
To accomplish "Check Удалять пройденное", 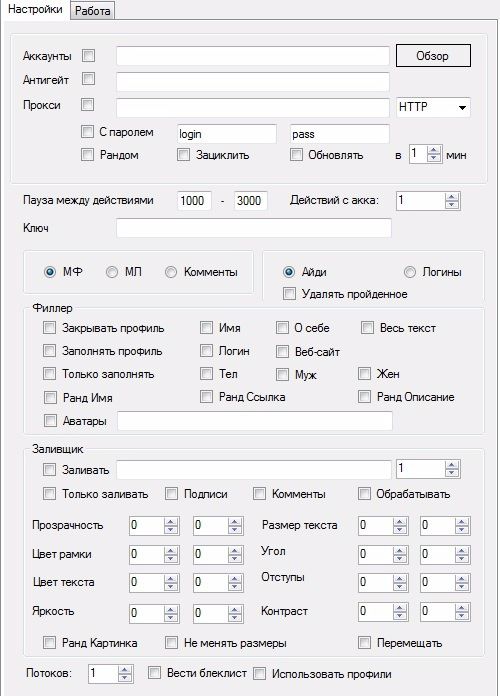I will coord(289,293).
